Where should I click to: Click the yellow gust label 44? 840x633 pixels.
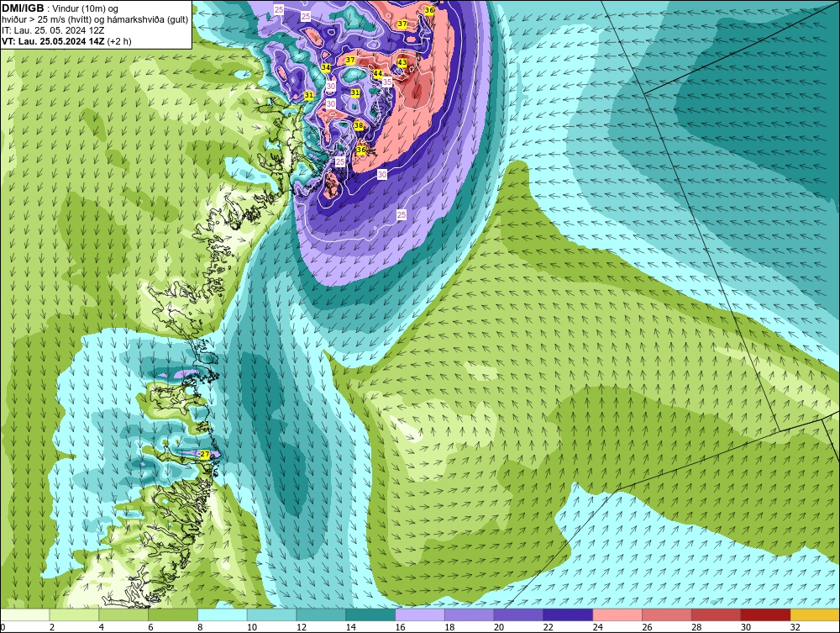coord(378,73)
